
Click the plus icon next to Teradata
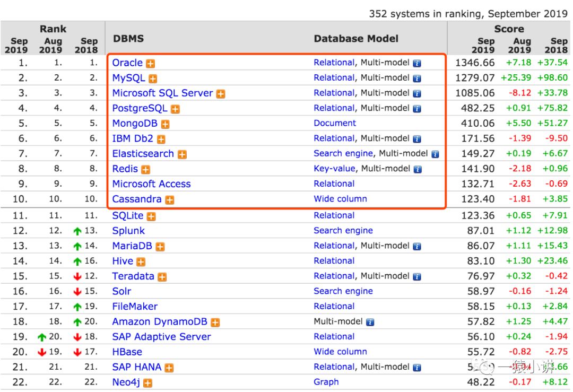(x=162, y=277)
